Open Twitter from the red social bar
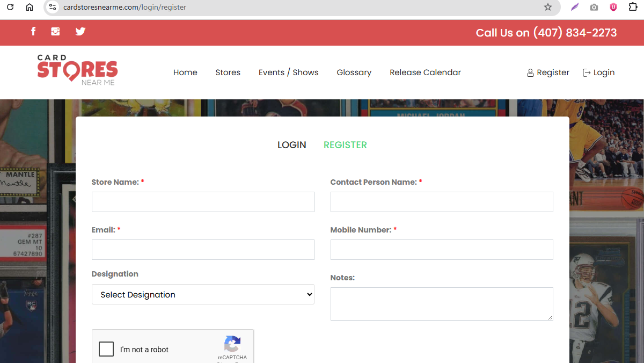644x363 pixels. coord(80,32)
